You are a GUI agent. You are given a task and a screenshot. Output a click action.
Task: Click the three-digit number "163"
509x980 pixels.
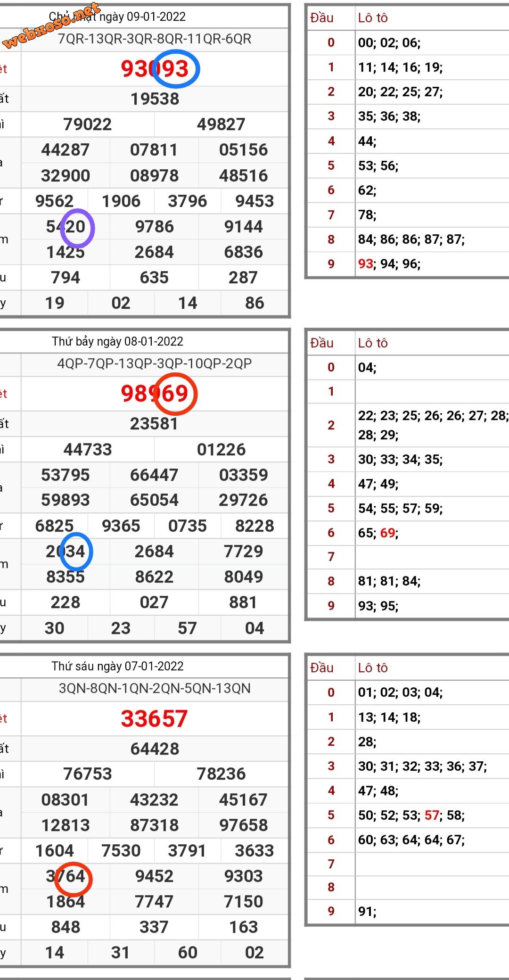243,927
